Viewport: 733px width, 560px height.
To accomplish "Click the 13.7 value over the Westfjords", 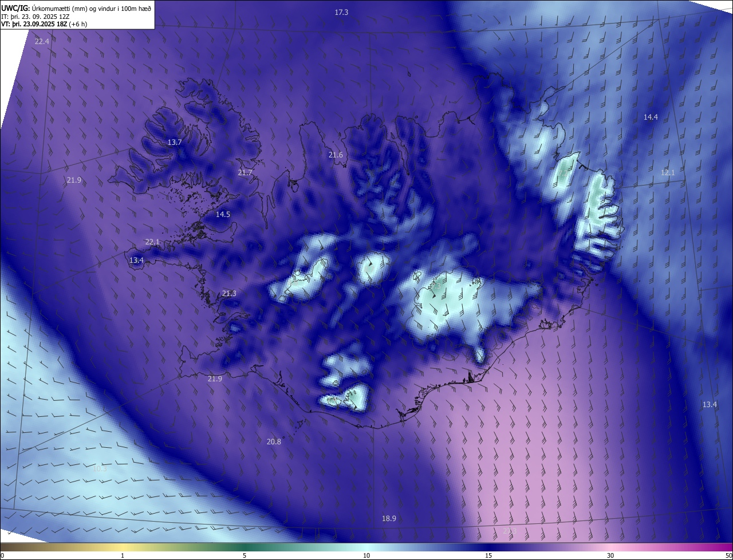I will point(175,142).
